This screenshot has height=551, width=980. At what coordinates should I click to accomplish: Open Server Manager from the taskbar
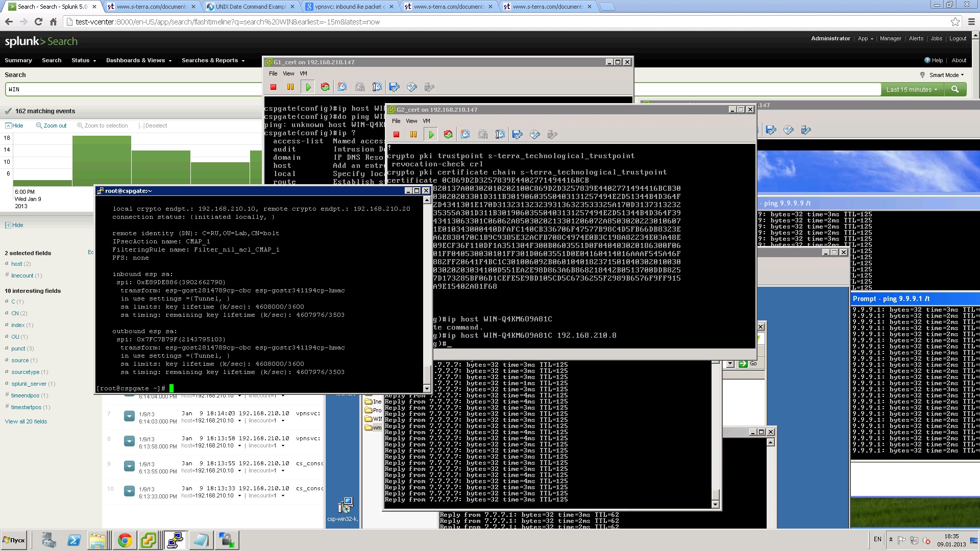click(49, 540)
